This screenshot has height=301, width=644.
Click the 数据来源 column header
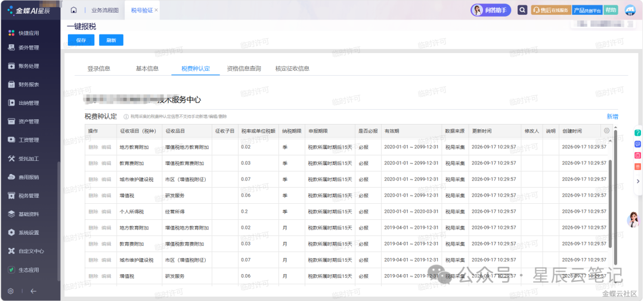tap(455, 131)
